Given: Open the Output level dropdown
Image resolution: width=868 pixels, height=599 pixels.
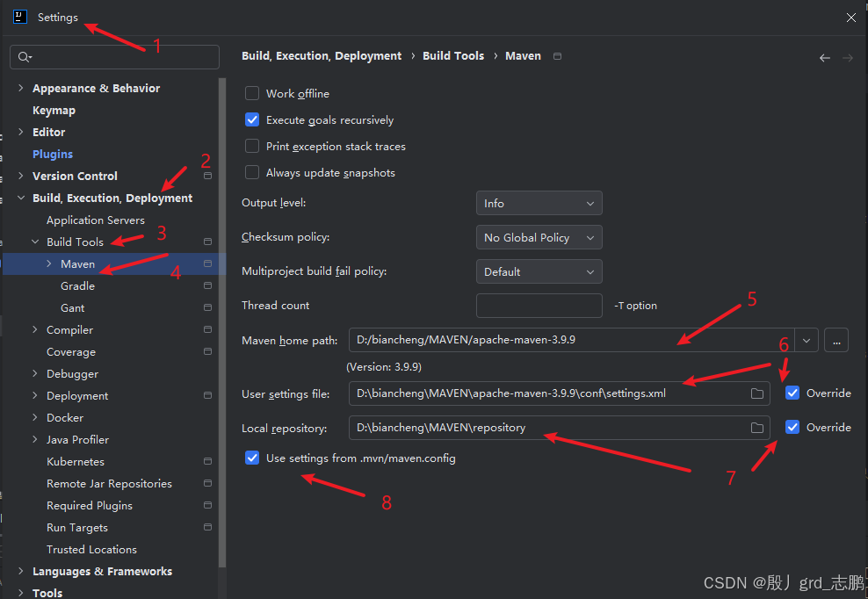Looking at the screenshot, I should pos(539,203).
